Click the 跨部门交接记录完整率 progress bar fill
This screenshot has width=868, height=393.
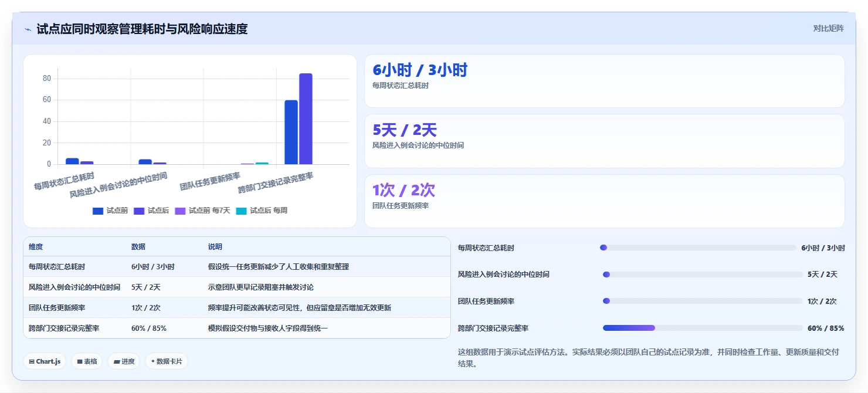click(x=629, y=328)
